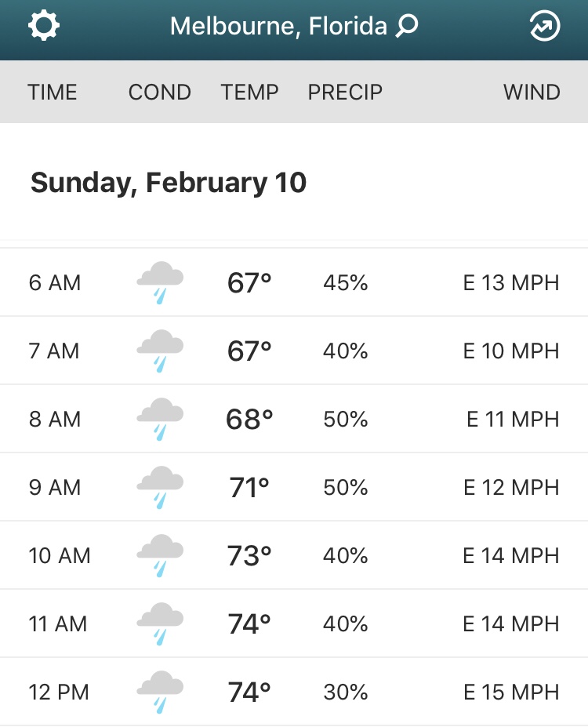This screenshot has width=588, height=727.
Task: Open the settings gear icon
Action: [44, 27]
